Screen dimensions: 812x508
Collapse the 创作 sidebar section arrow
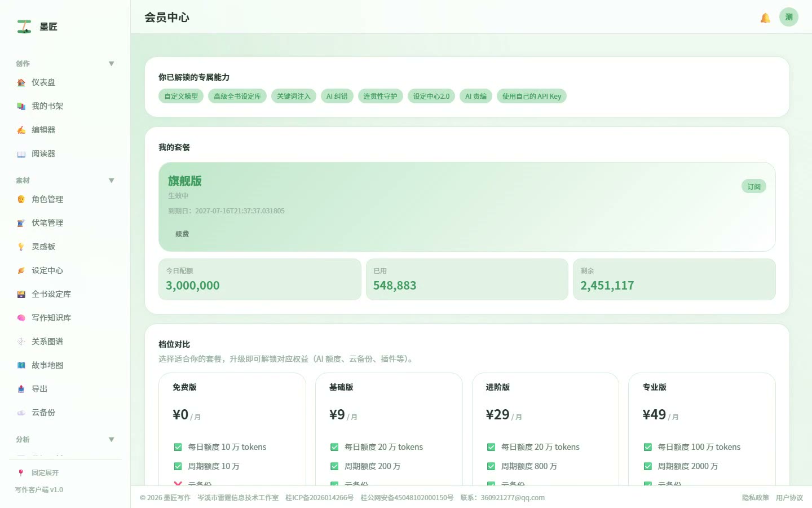(111, 64)
